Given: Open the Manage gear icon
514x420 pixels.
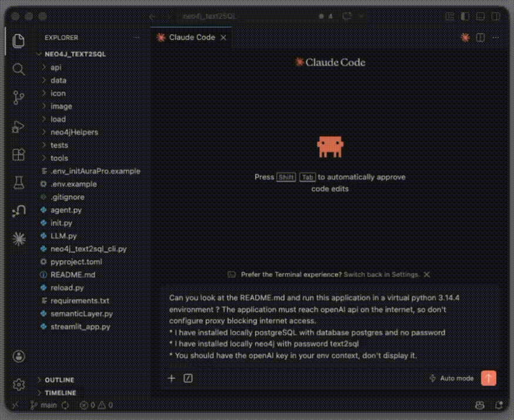Looking at the screenshot, I should [x=19, y=384].
